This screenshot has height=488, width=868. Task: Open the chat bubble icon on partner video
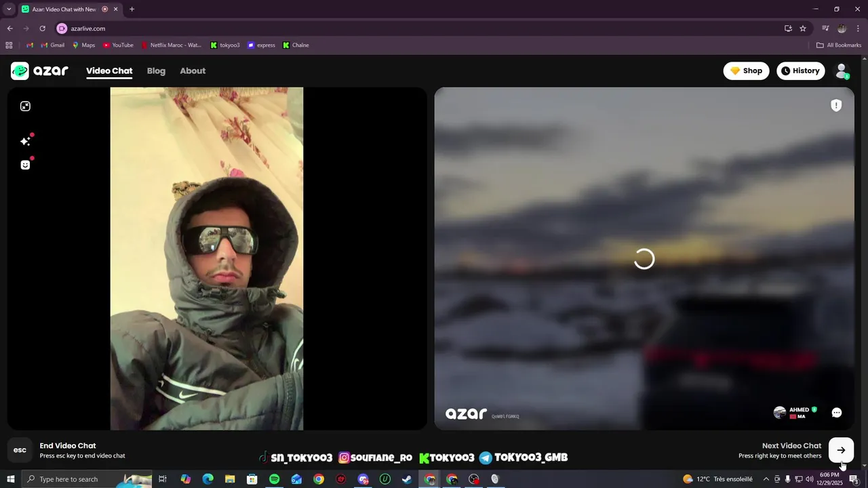point(837,413)
